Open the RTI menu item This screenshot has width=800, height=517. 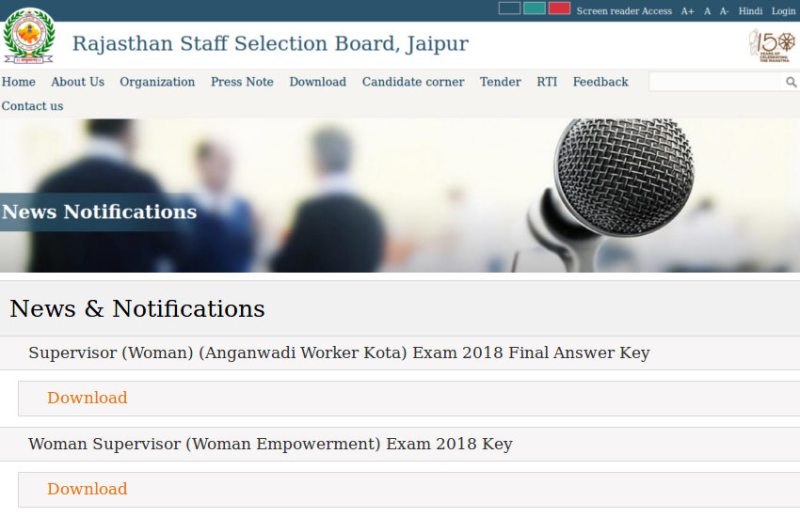546,82
